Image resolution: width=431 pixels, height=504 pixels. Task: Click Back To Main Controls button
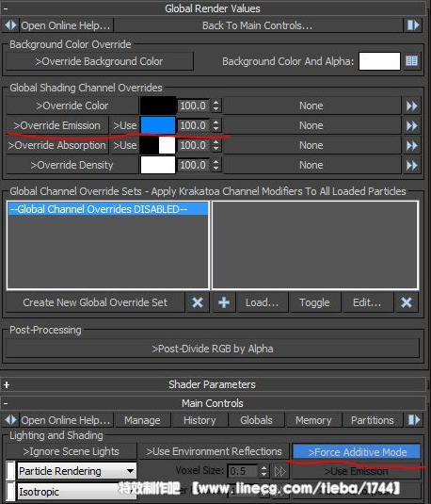click(258, 25)
